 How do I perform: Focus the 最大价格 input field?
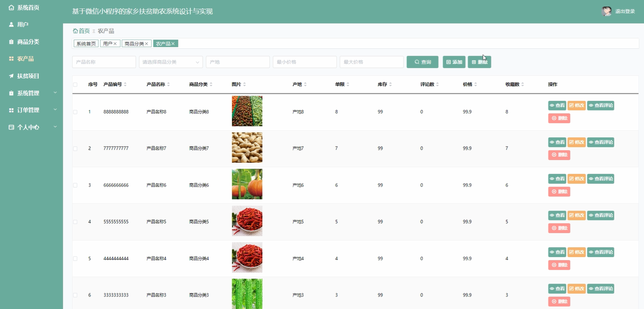click(x=372, y=62)
